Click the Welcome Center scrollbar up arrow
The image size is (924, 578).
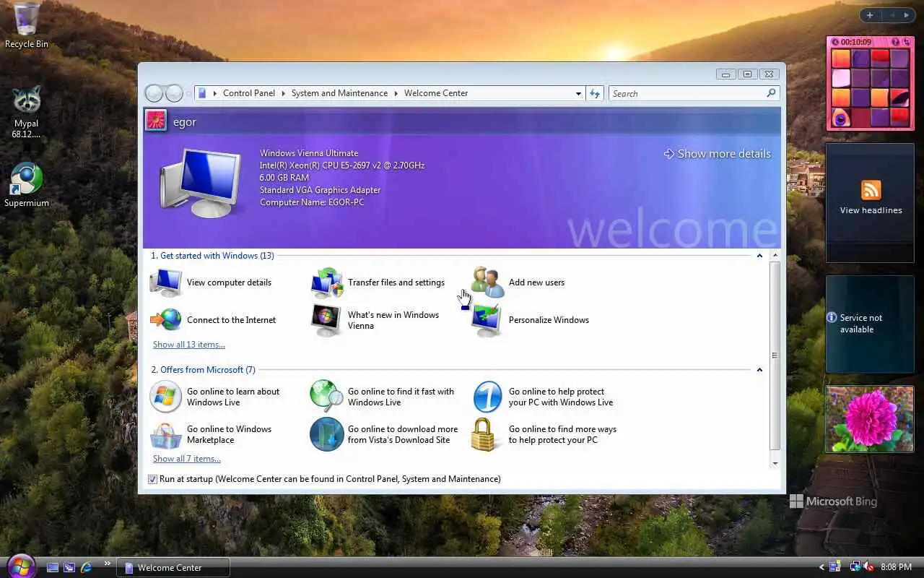(x=775, y=256)
